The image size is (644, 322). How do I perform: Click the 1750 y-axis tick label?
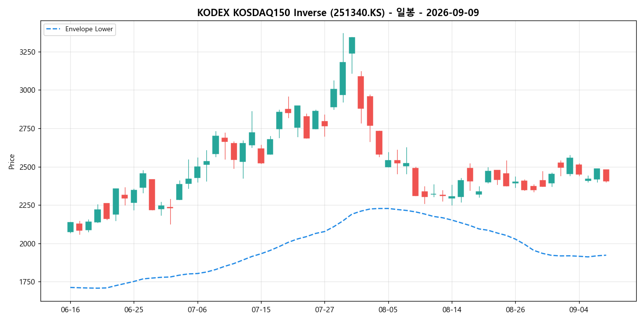pyautogui.click(x=28, y=282)
